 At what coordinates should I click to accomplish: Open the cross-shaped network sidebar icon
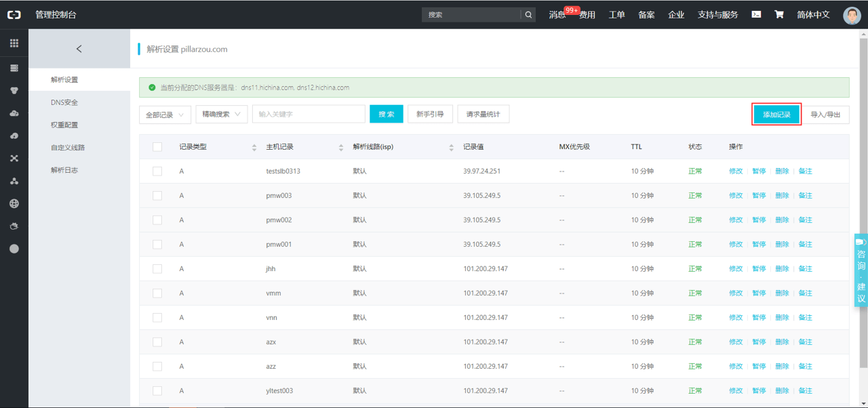click(14, 159)
